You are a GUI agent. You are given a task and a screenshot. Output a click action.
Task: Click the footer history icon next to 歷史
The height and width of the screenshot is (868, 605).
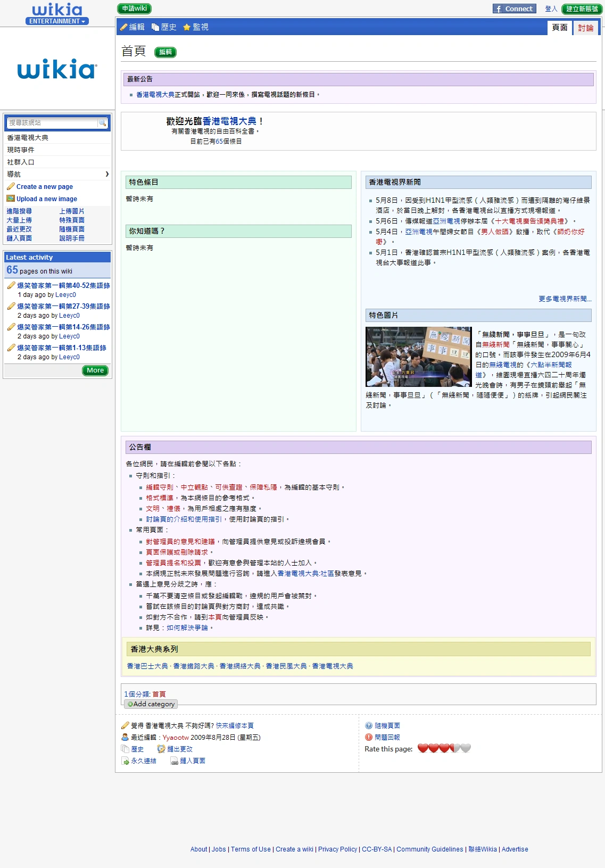click(125, 749)
